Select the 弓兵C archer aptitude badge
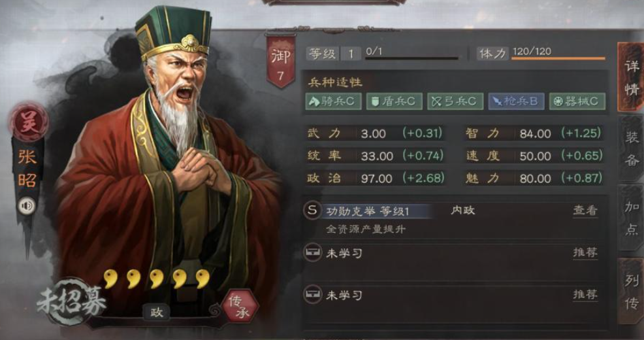Image resolution: width=644 pixels, height=340 pixels. pos(455,101)
